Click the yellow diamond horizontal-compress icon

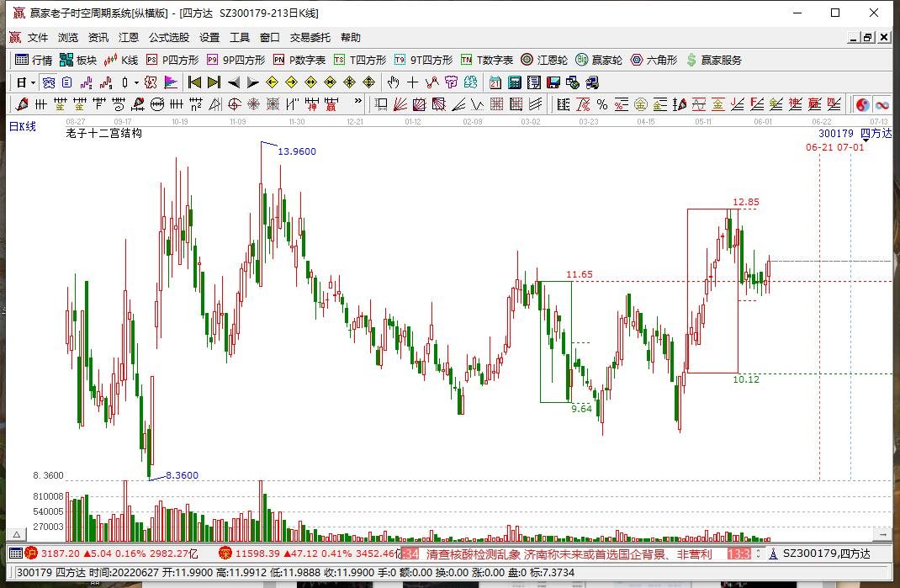point(330,82)
